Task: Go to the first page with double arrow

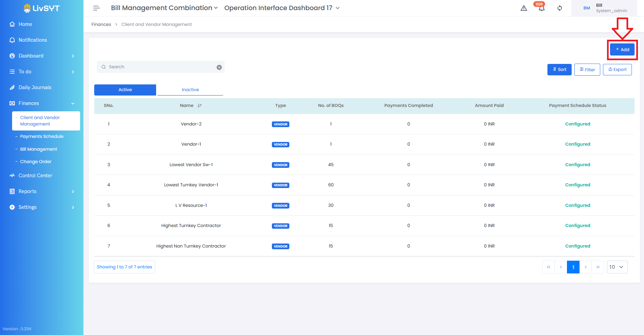Action: 548,267
